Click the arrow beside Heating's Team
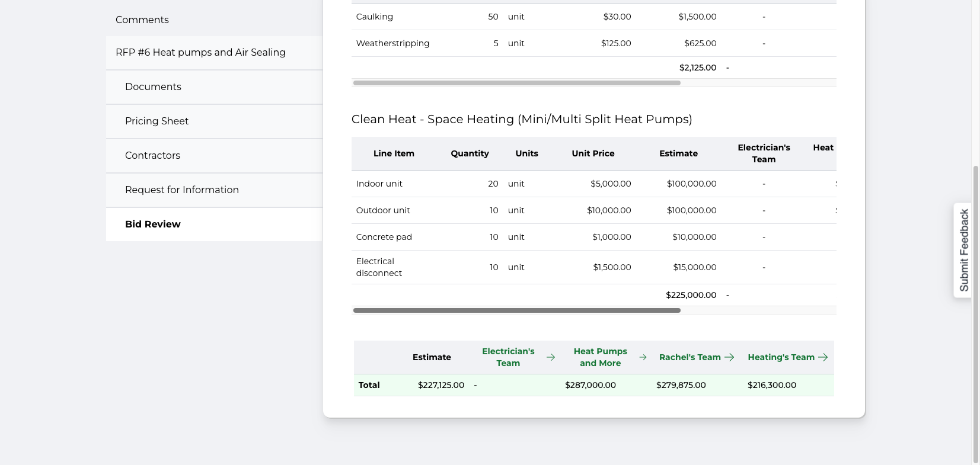Viewport: 980px width, 465px height. pos(823,357)
